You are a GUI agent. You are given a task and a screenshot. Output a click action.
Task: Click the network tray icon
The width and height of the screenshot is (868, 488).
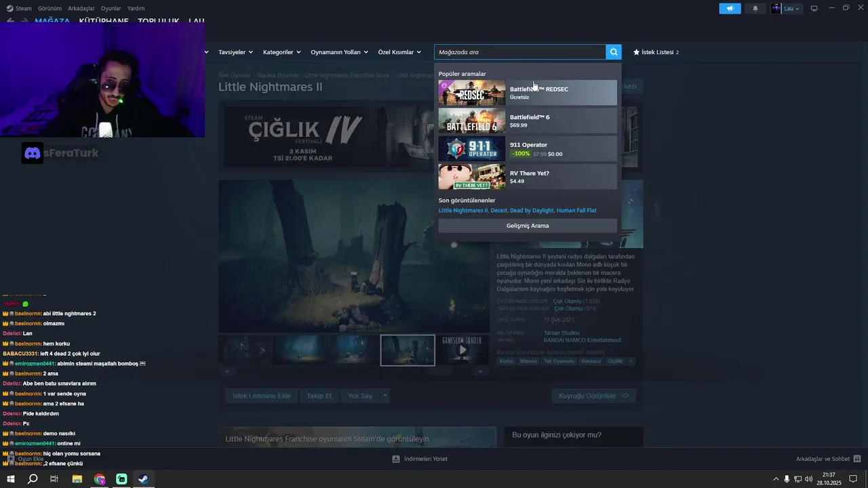[797, 479]
